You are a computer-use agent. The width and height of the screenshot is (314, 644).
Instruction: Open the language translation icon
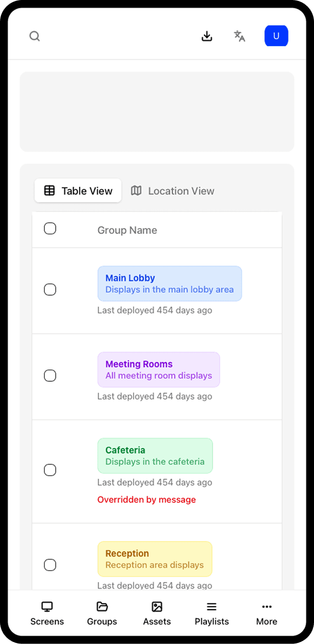(x=239, y=36)
